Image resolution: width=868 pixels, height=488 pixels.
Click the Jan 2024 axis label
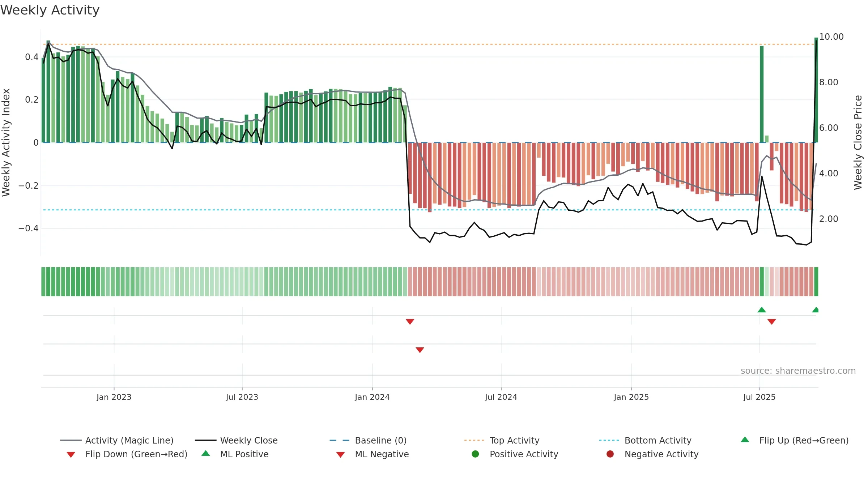(372, 397)
